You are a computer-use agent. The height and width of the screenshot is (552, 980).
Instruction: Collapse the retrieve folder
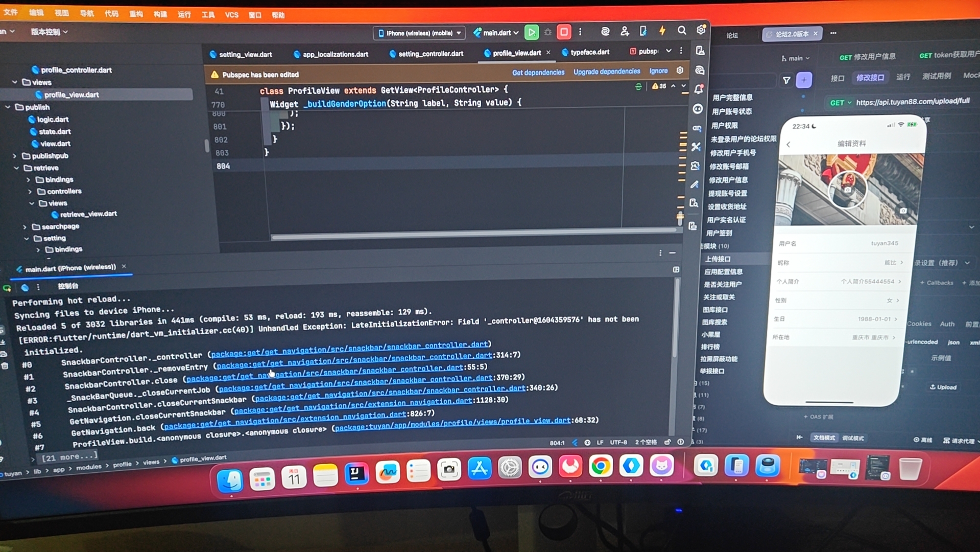(x=16, y=168)
